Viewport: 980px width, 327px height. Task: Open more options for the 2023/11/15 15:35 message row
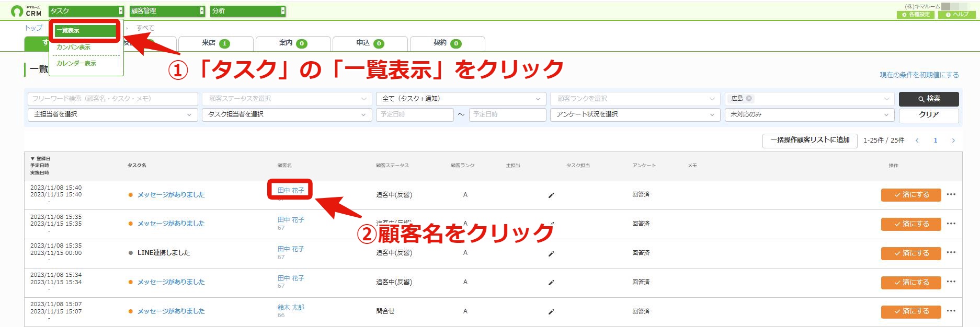click(x=951, y=224)
